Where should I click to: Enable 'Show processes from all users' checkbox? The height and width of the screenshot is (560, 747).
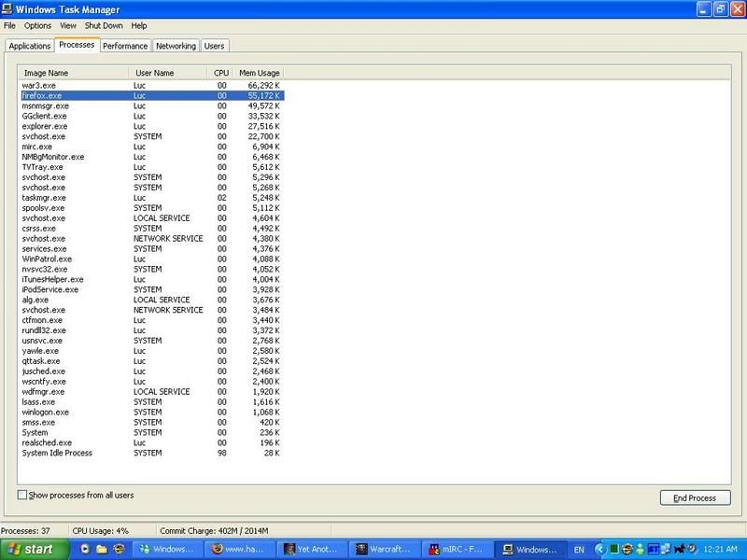22,495
